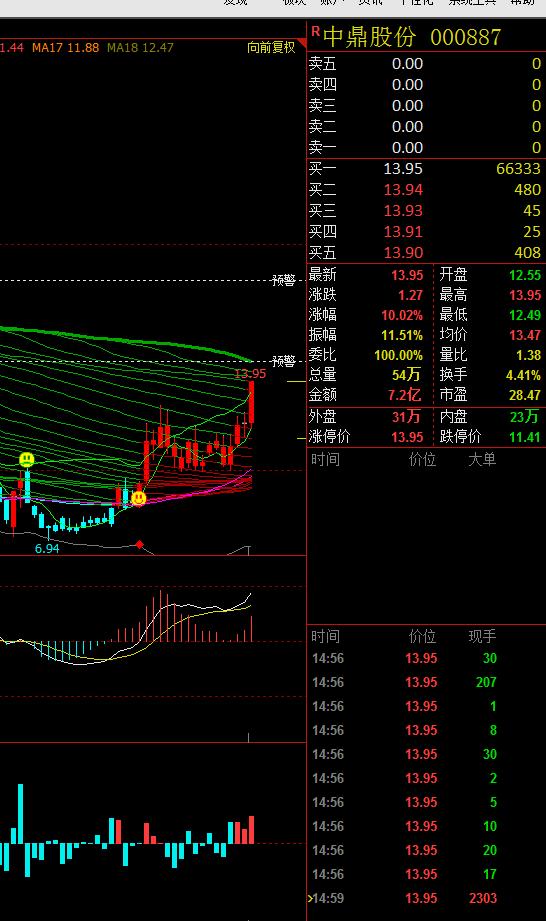The width and height of the screenshot is (546, 921).
Task: Click the MA18 12.47 indicator label
Action: click(140, 48)
